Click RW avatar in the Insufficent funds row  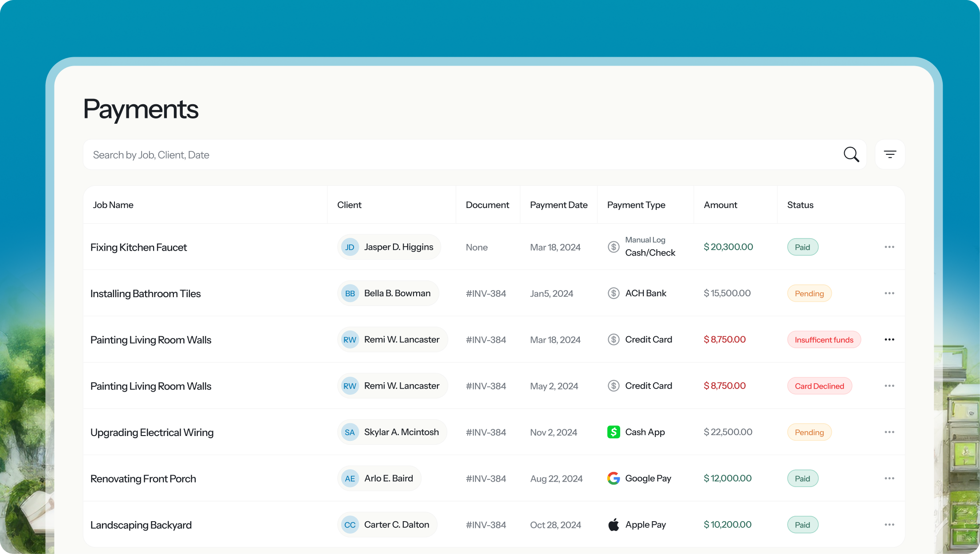click(x=350, y=340)
